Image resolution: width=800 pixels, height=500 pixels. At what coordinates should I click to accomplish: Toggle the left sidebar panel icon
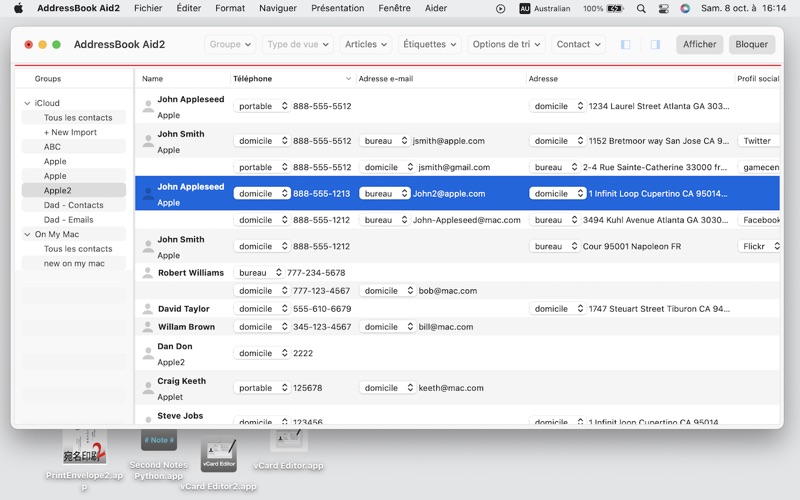coord(625,44)
